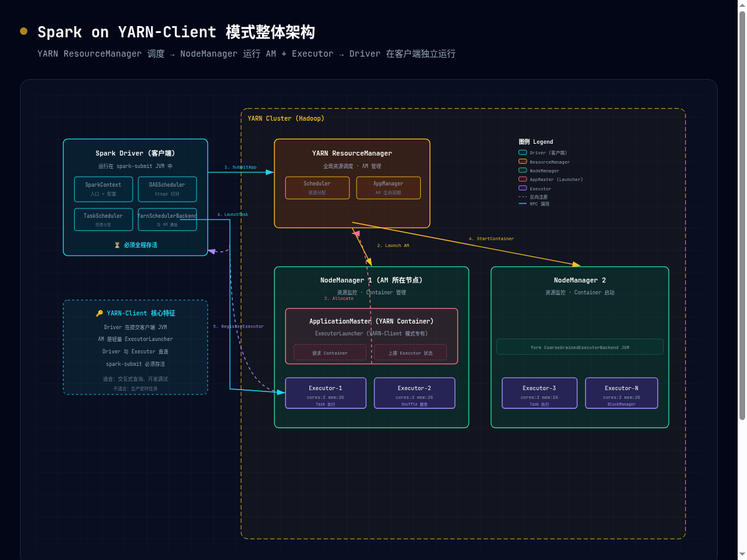Click the AM 是轻量 ExecutorLauncher line
Viewport: 747px width, 560px height.
[x=135, y=339]
